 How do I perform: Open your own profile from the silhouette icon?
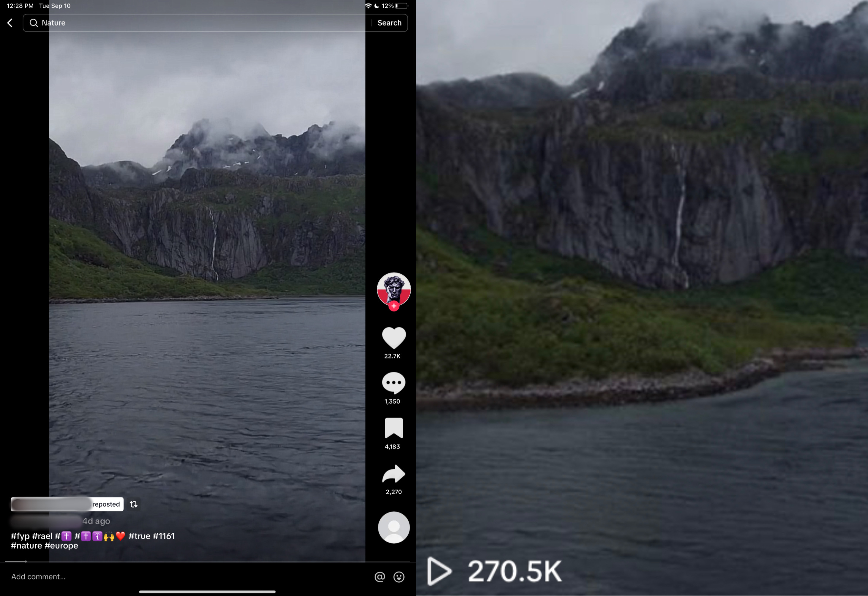tap(394, 527)
